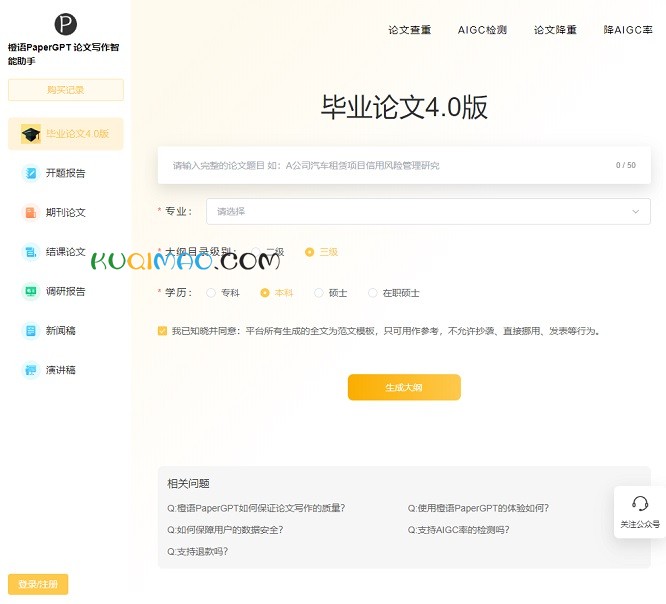
Task: Select 三级 outline level radio
Action: [310, 252]
